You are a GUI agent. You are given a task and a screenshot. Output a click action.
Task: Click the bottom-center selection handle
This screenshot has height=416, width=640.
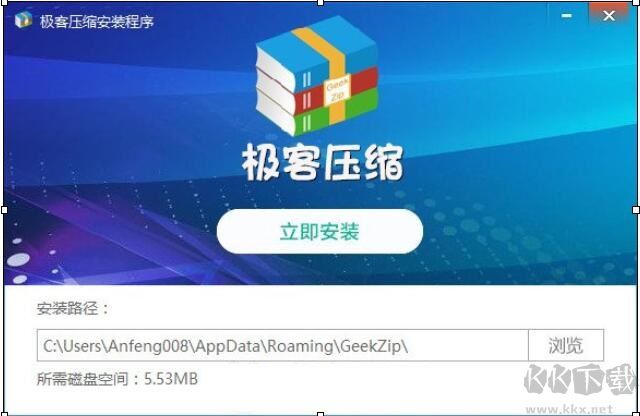pos(320,414)
